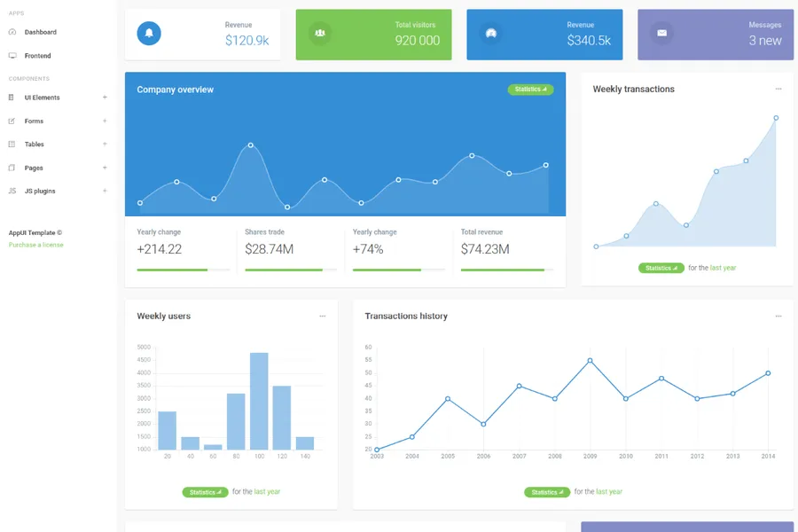
Task: Open the Weekly transactions ellipsis menu
Action: tap(778, 89)
